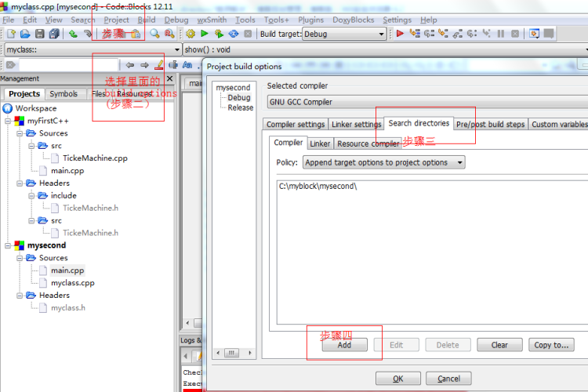Click the Add directory button
588x392 pixels.
(344, 345)
